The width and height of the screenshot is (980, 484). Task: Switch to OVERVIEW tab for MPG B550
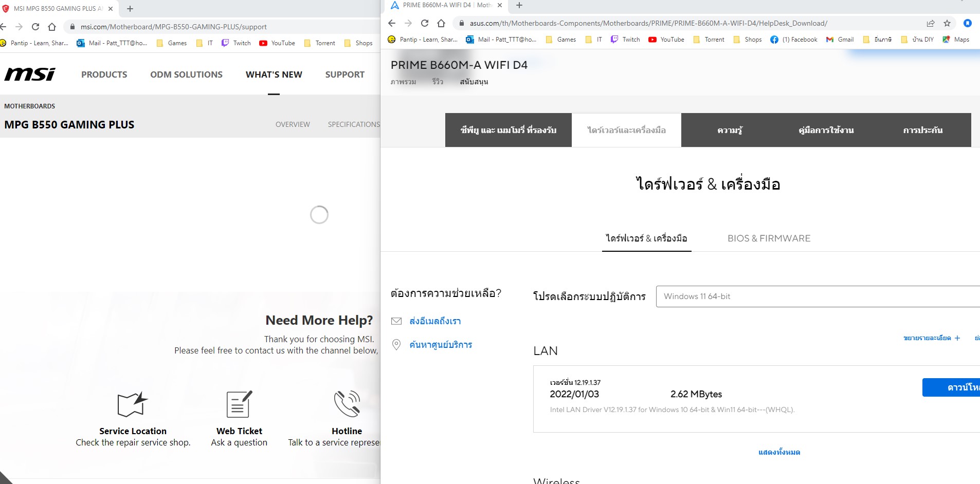(293, 124)
